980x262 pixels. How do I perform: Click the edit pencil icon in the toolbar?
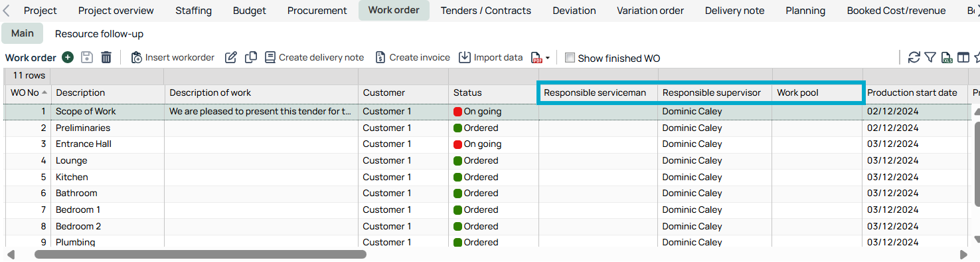[231, 58]
